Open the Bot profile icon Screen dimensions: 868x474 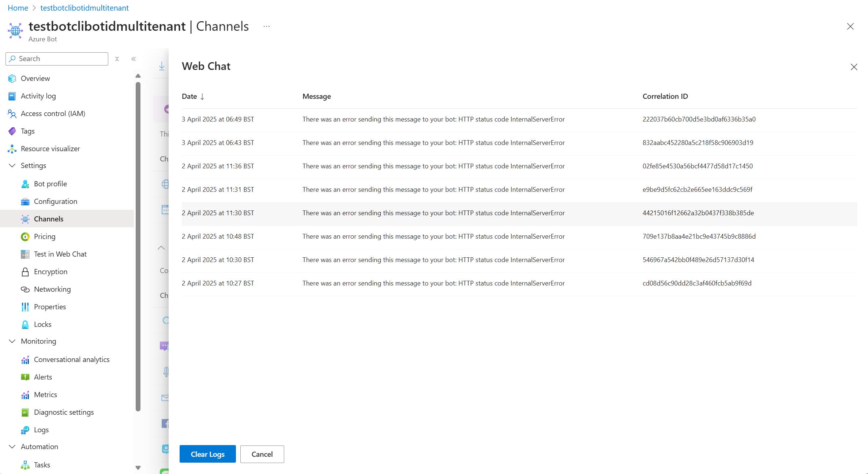click(x=25, y=184)
